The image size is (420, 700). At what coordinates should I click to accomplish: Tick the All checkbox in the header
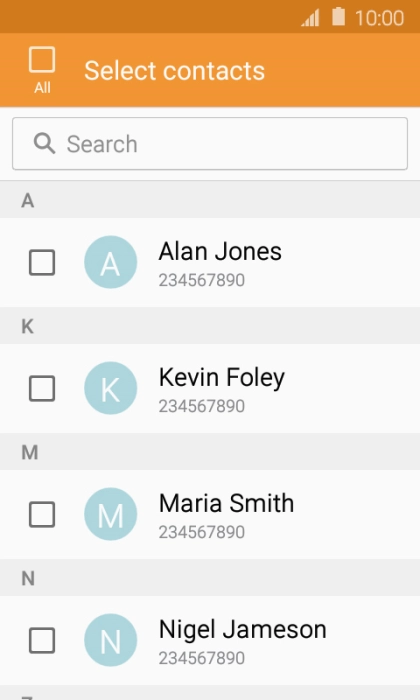(42, 59)
